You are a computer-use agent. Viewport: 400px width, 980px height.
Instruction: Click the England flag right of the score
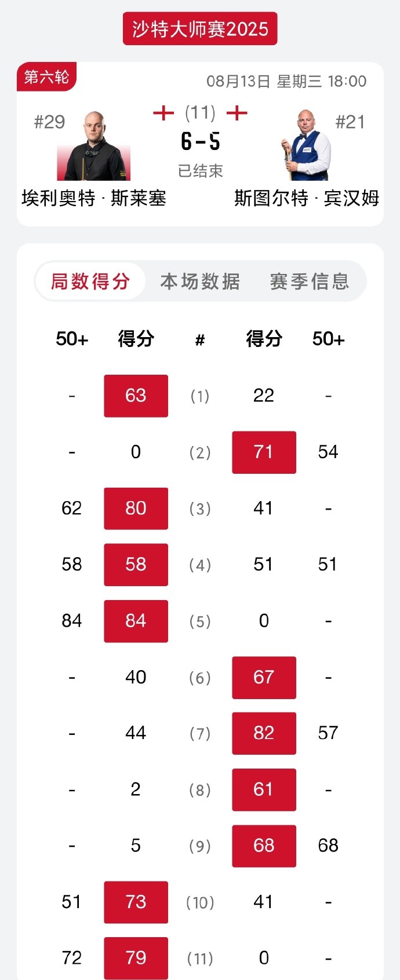[x=237, y=112]
